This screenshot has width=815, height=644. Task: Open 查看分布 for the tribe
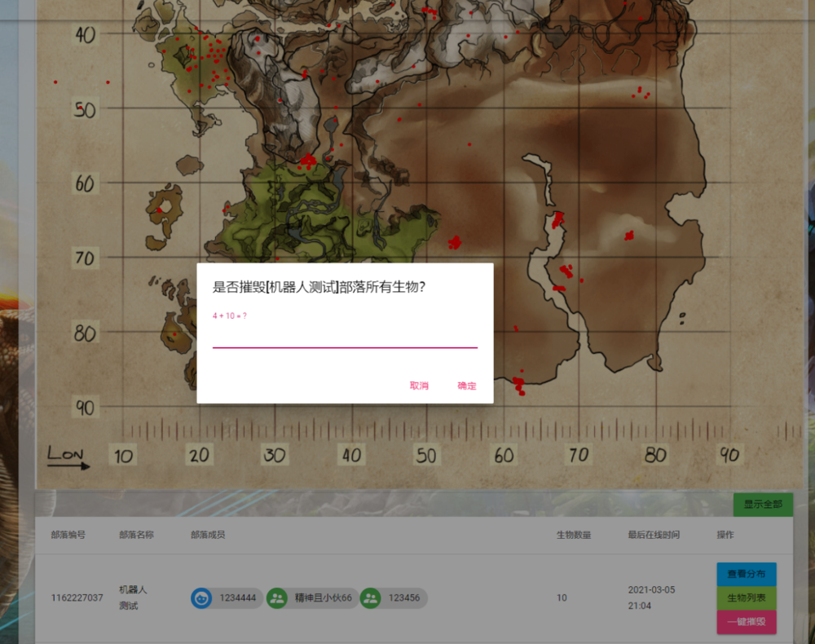[746, 575]
